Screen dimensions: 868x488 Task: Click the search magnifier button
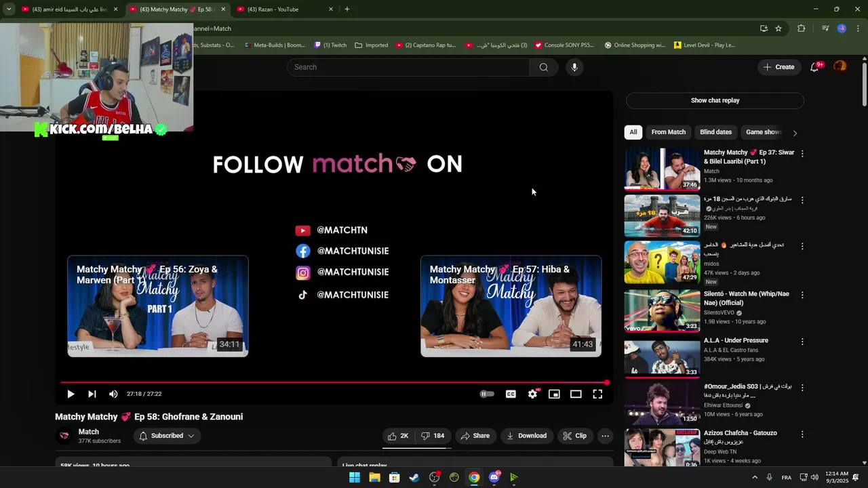click(x=544, y=67)
